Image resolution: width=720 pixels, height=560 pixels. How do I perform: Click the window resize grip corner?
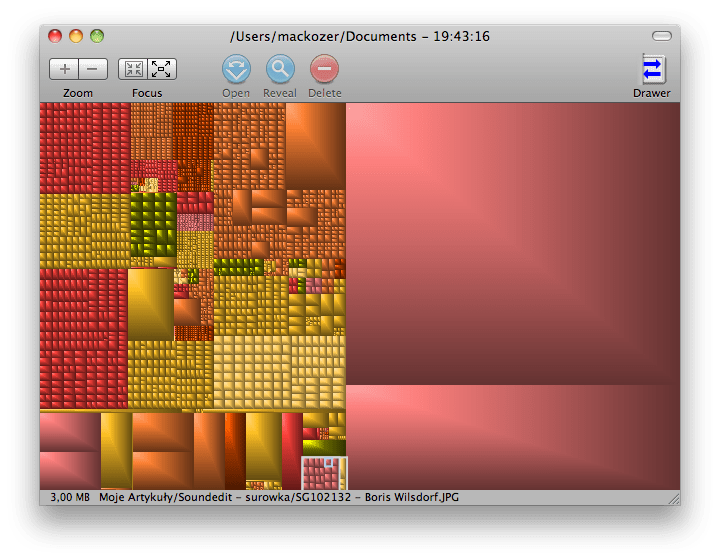674,498
